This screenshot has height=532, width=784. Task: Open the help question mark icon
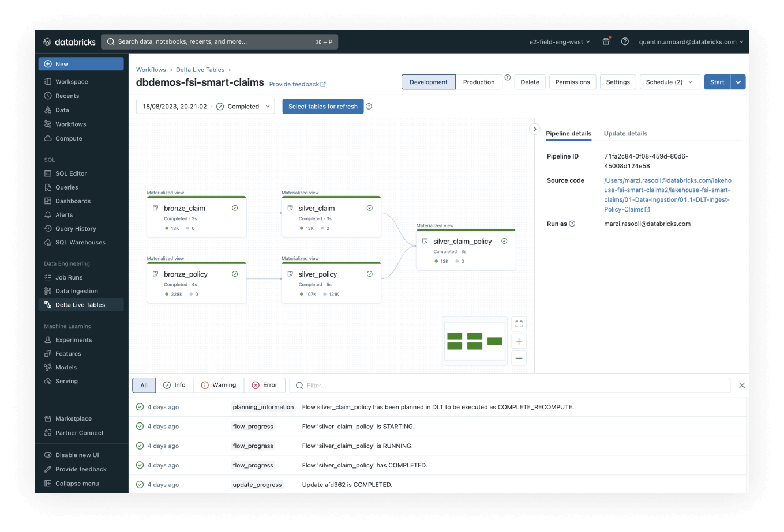[625, 41]
